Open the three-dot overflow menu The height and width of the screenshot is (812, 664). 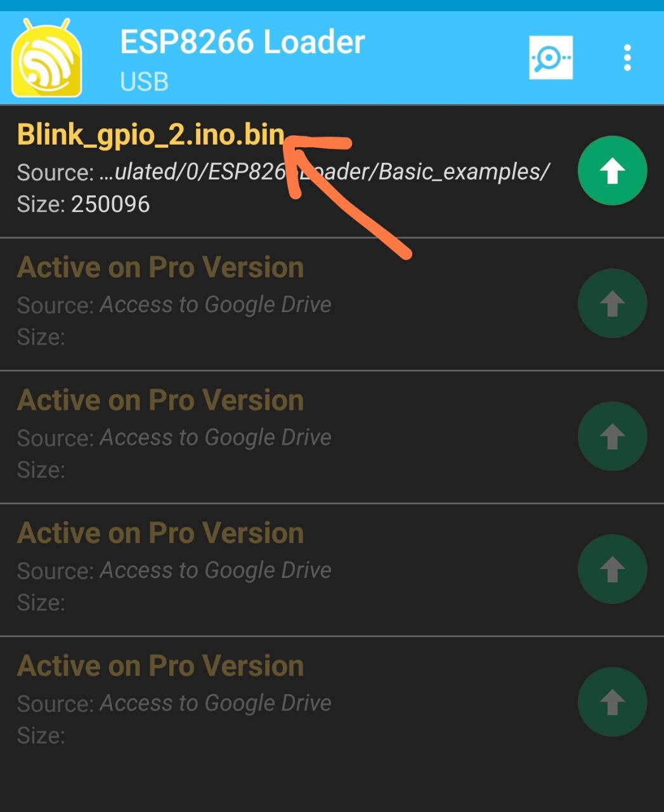pos(627,58)
